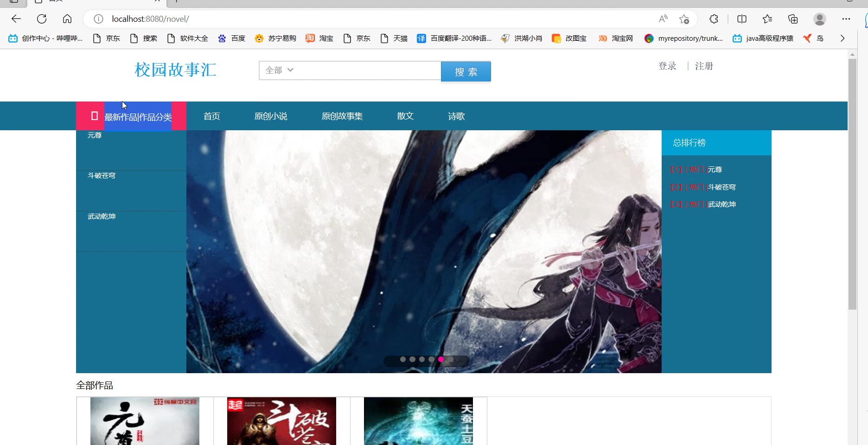Open the Collections panel
This screenshot has height=445, width=868.
pyautogui.click(x=793, y=19)
